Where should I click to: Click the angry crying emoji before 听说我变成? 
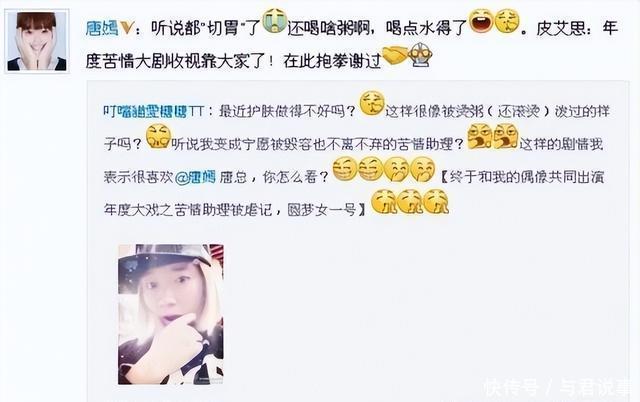click(x=158, y=137)
